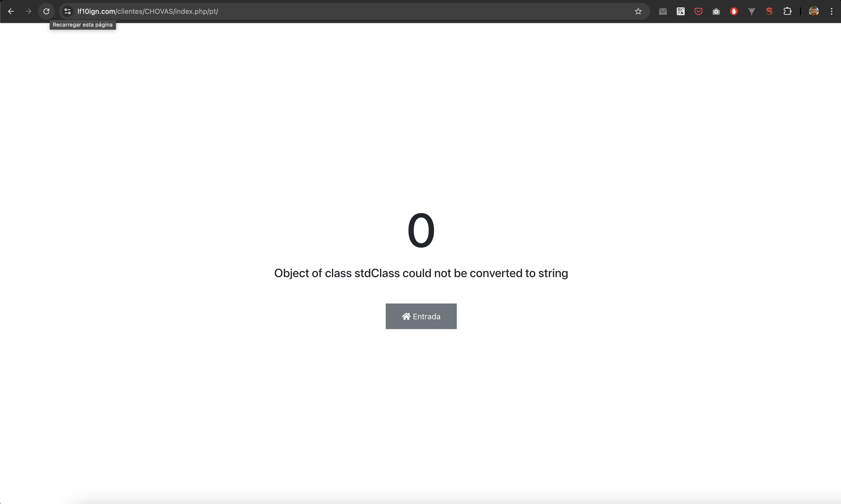Open the Chrome three-dot menu
Image resolution: width=841 pixels, height=504 pixels.
coord(831,12)
